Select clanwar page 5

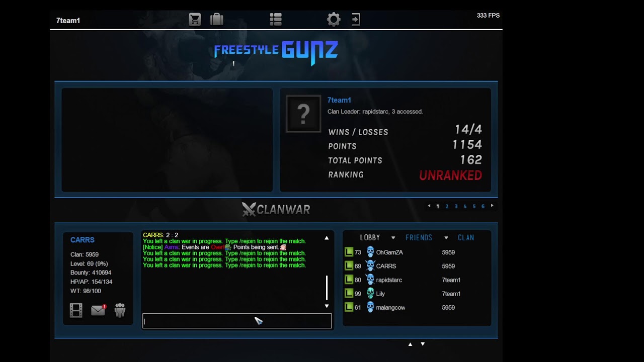coord(474,206)
